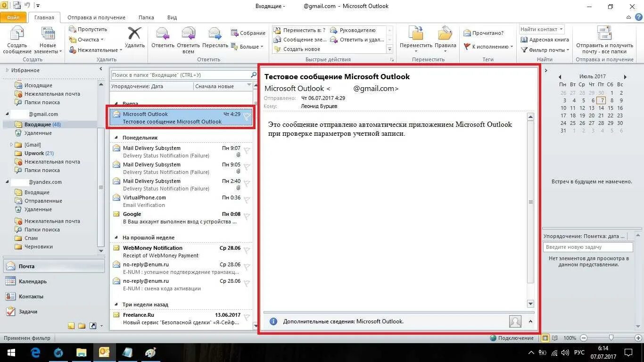Open the Фильтр почты dropdown
Image resolution: width=644 pixels, height=362 pixels.
[545, 50]
